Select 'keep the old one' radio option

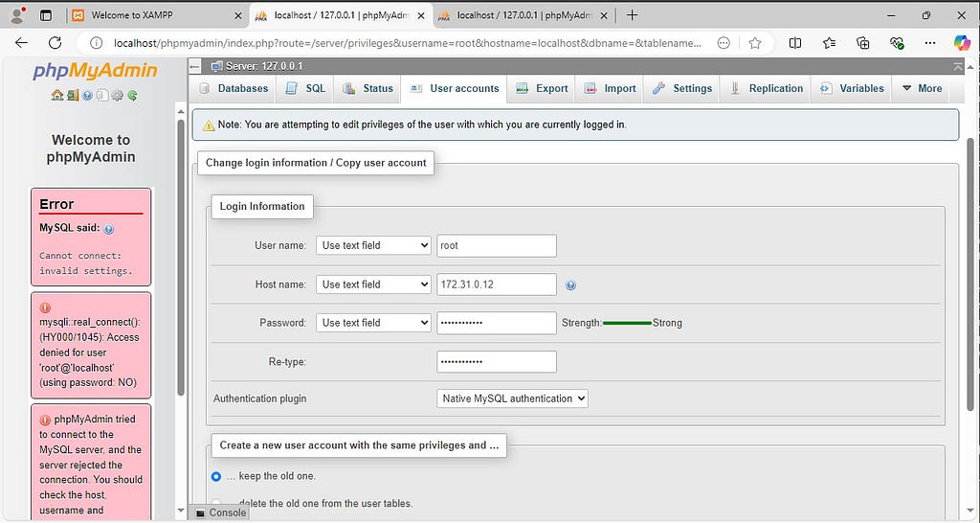coord(216,476)
